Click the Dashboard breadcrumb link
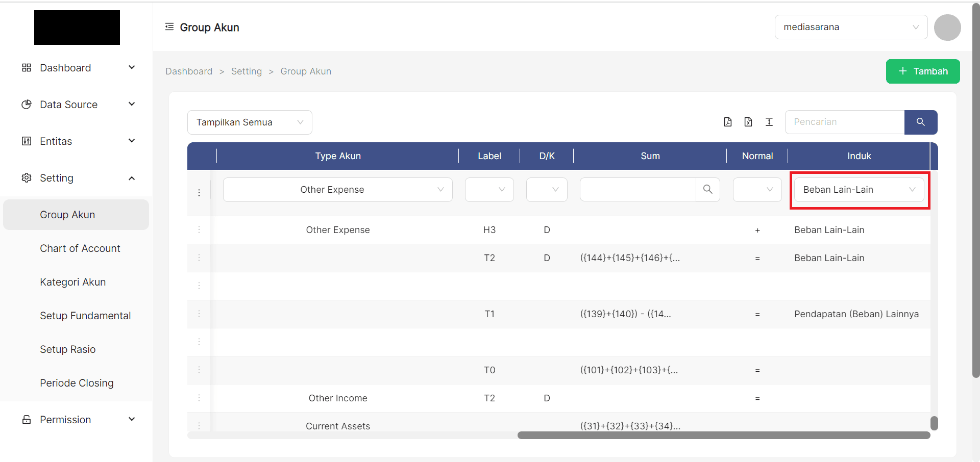Screen dimensions: 980x462 [189, 71]
